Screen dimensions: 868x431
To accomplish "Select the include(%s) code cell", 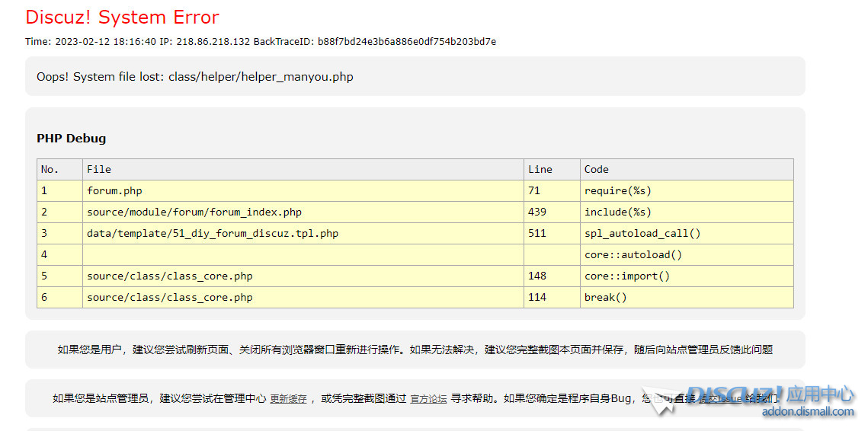I will pos(687,212).
